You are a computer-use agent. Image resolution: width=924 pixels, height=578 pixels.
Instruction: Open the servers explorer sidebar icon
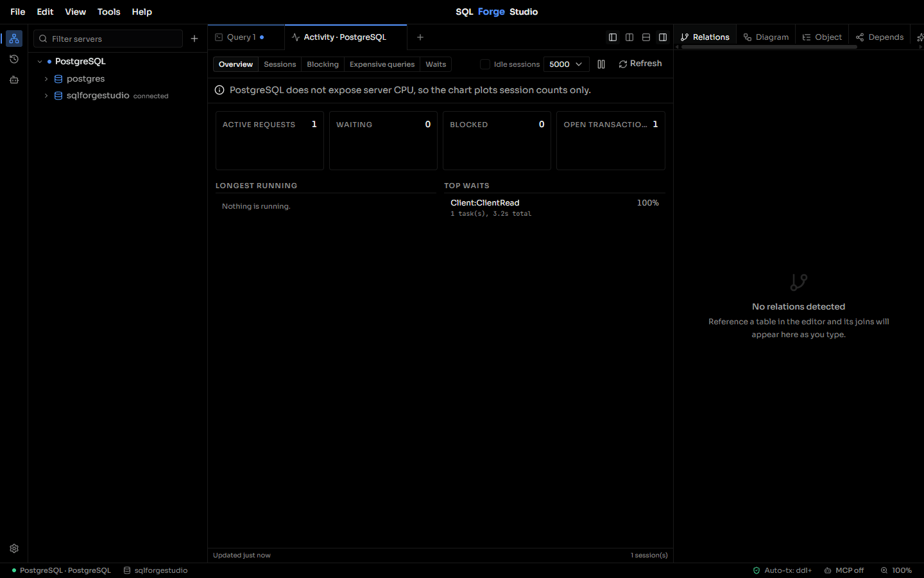14,39
